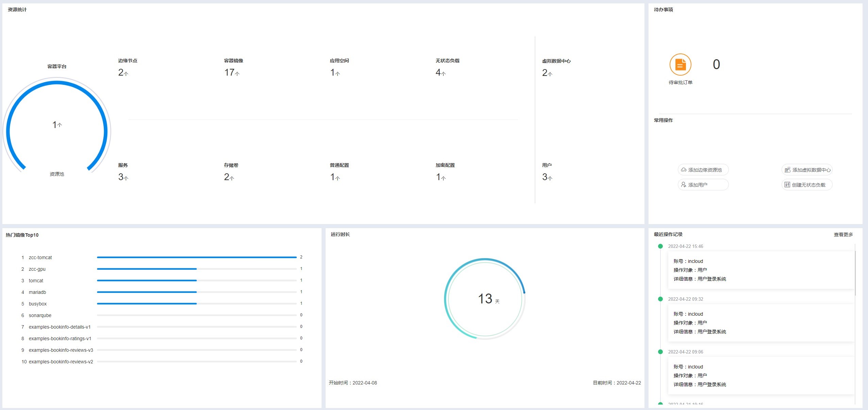
Task: Click building icon in 添加虚拟数据中心 button
Action: point(787,170)
